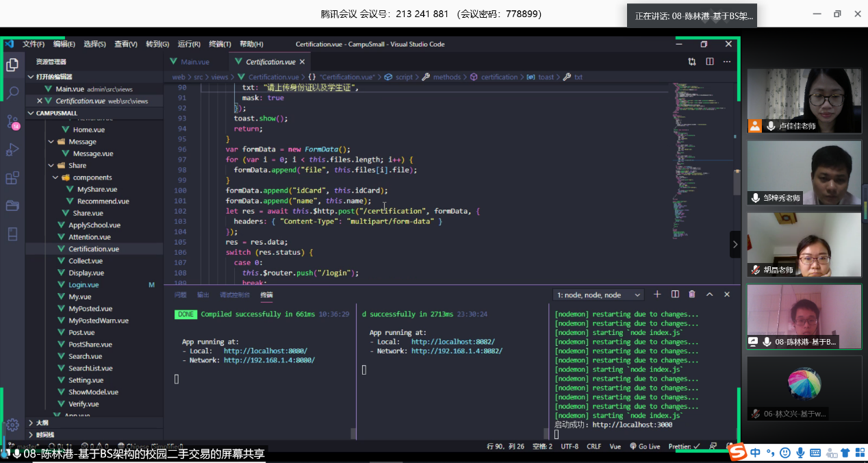Open the Extensions view in activity bar
868x463 pixels.
12,178
